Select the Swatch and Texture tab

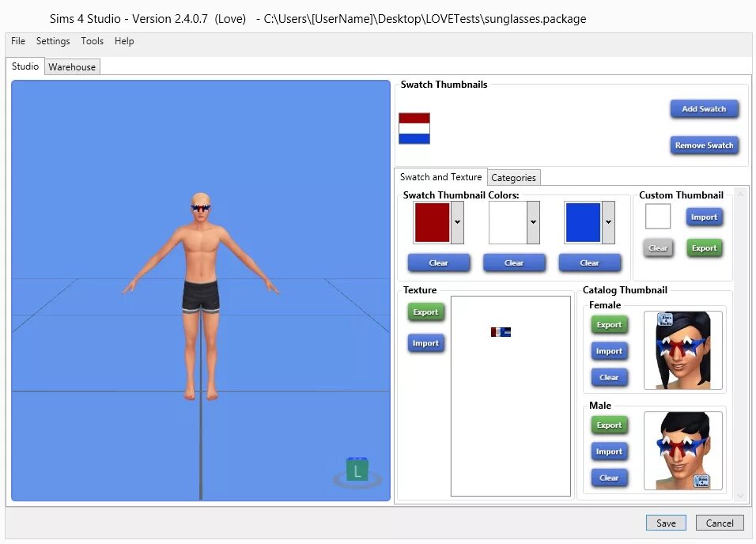click(440, 177)
